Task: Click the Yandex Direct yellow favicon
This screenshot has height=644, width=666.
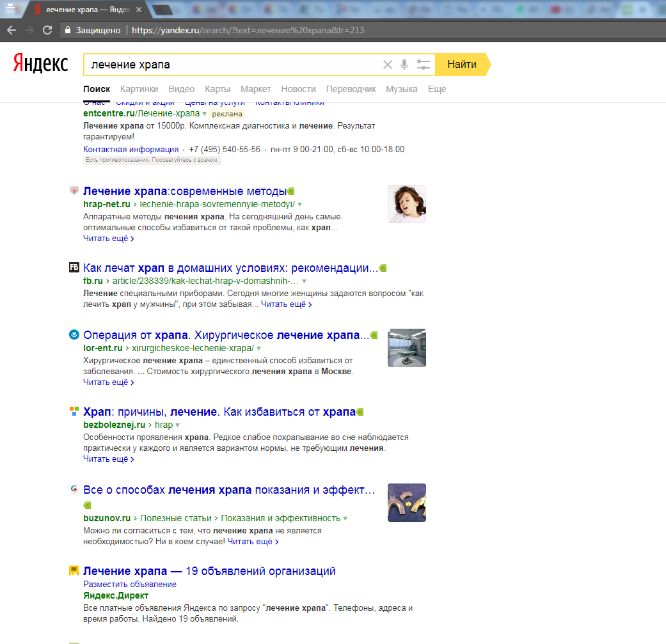Action: pos(74,570)
